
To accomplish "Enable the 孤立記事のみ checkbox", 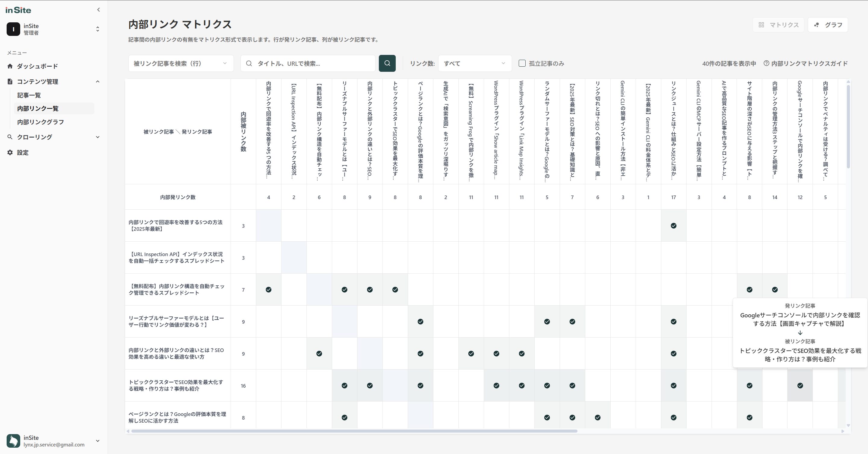I will coord(522,63).
